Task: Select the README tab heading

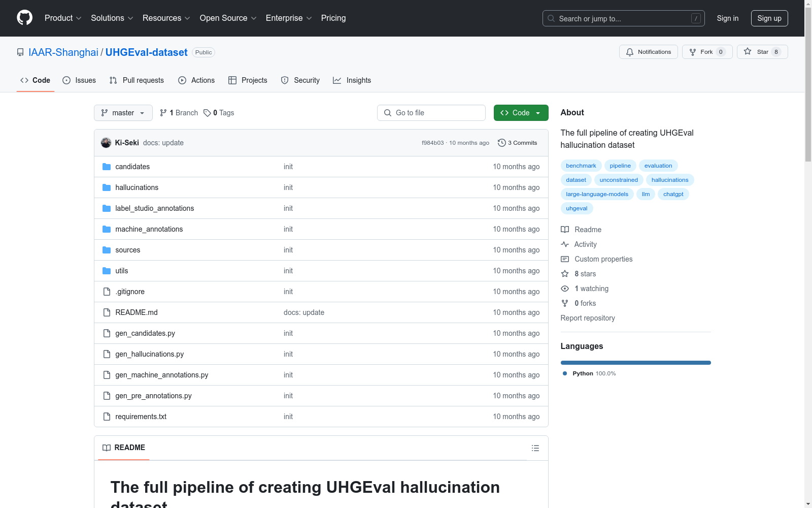Action: point(124,448)
